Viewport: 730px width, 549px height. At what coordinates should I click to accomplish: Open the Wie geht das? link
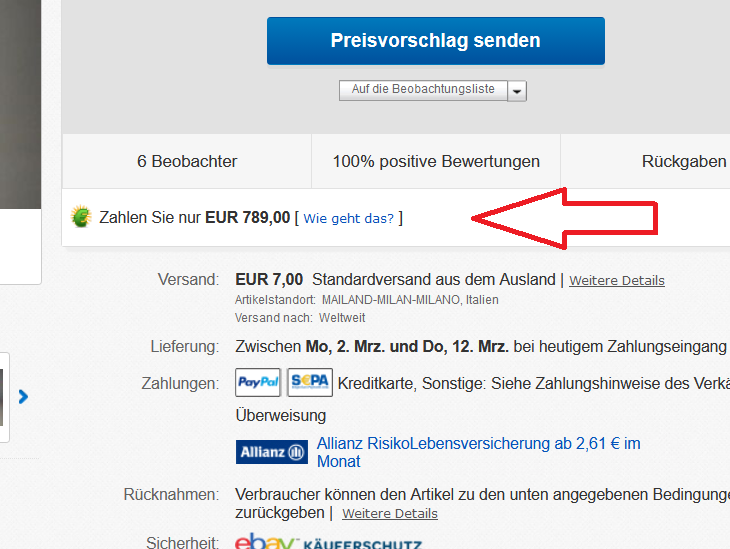(349, 218)
